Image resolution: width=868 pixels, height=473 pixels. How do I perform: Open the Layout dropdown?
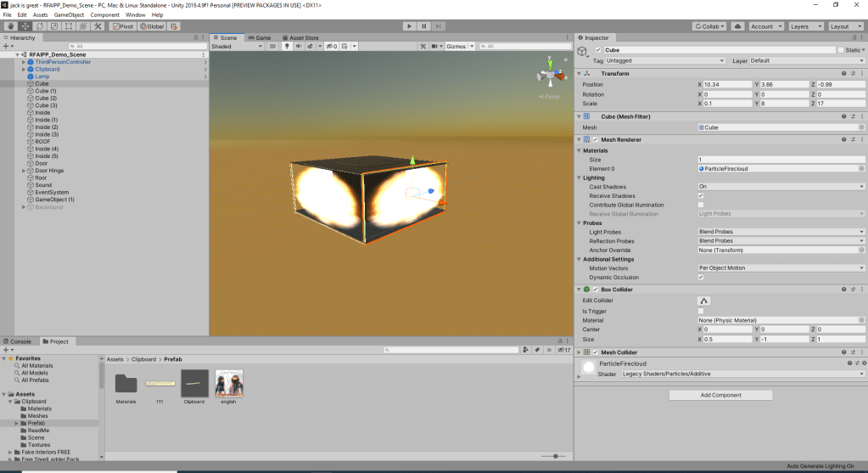click(x=845, y=26)
